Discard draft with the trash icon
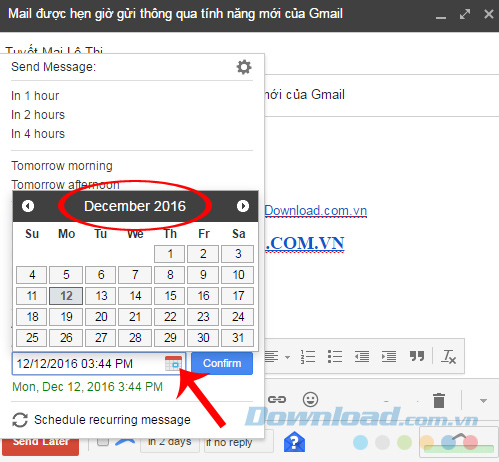The image size is (499, 462). pyautogui.click(x=439, y=400)
